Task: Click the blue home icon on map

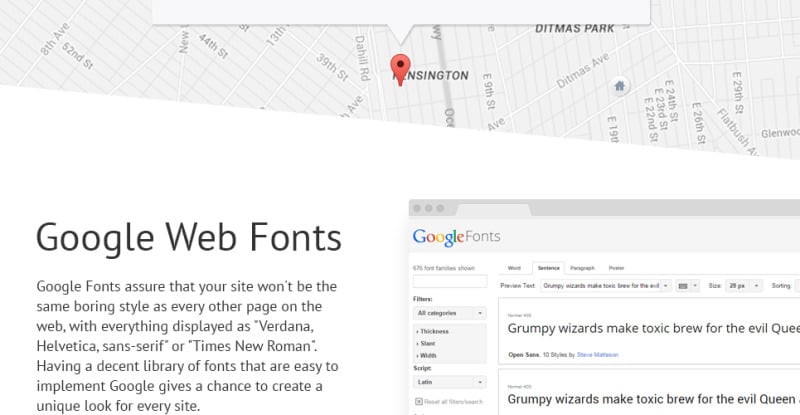Action: pyautogui.click(x=619, y=86)
